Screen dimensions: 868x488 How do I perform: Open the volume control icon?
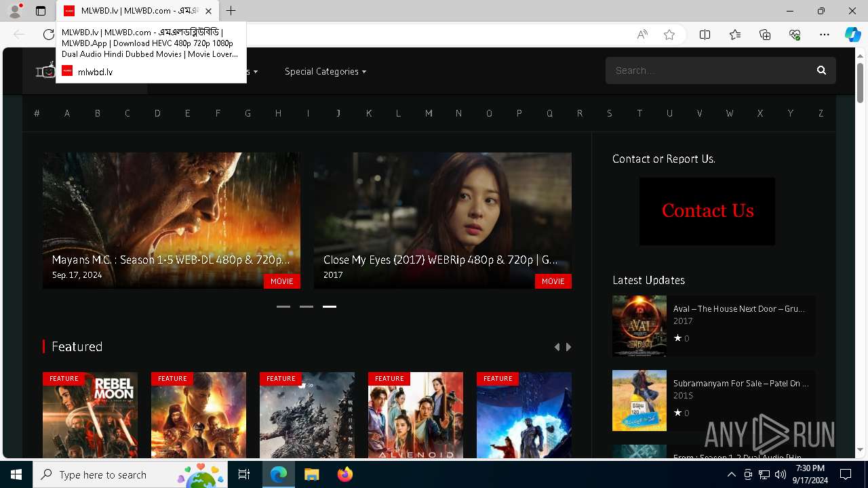coord(781,474)
